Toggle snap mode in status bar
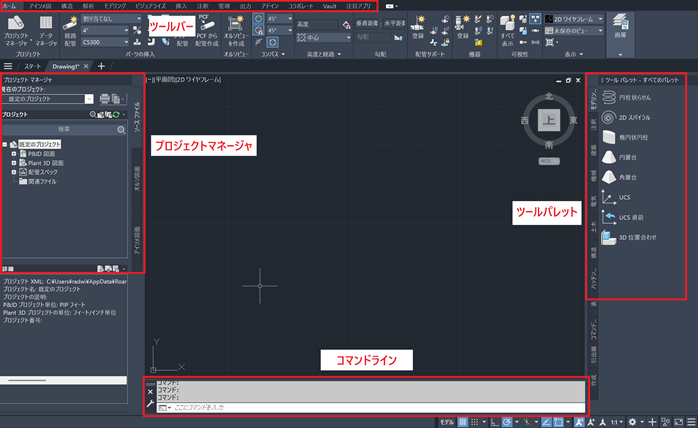Viewport: 698px width, 428px height. click(475, 422)
